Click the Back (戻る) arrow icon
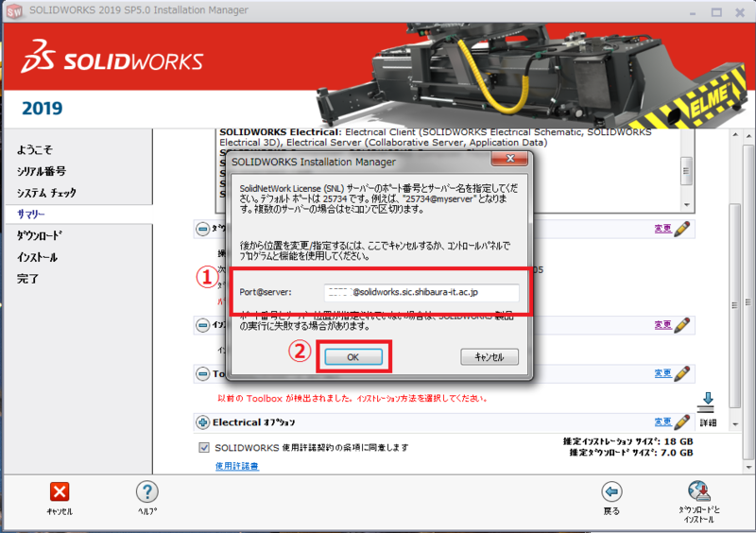756x533 pixels. point(611,491)
